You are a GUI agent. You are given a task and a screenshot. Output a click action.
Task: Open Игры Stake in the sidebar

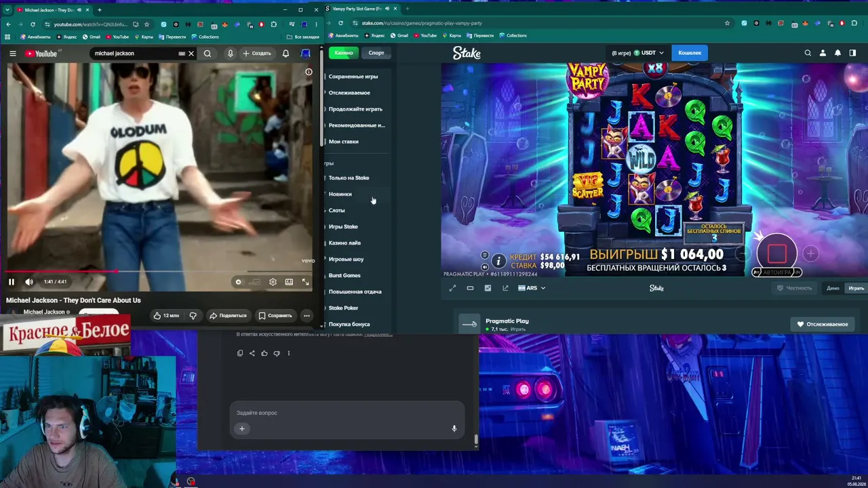pos(343,227)
